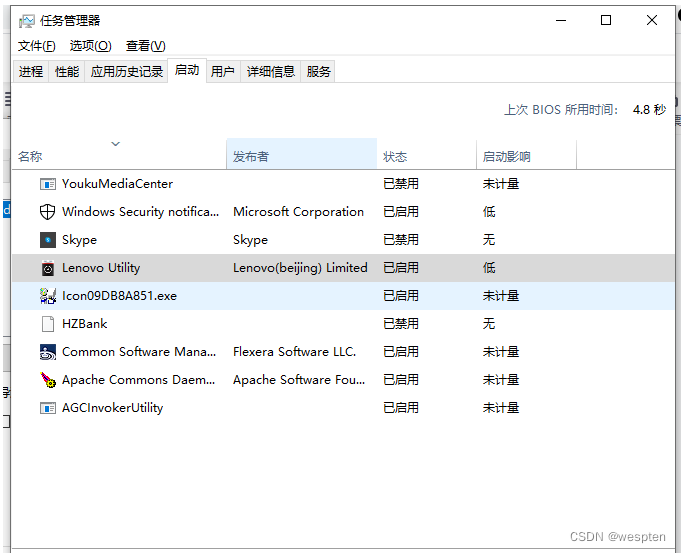Click publisher Apache Software Fou...

point(299,380)
